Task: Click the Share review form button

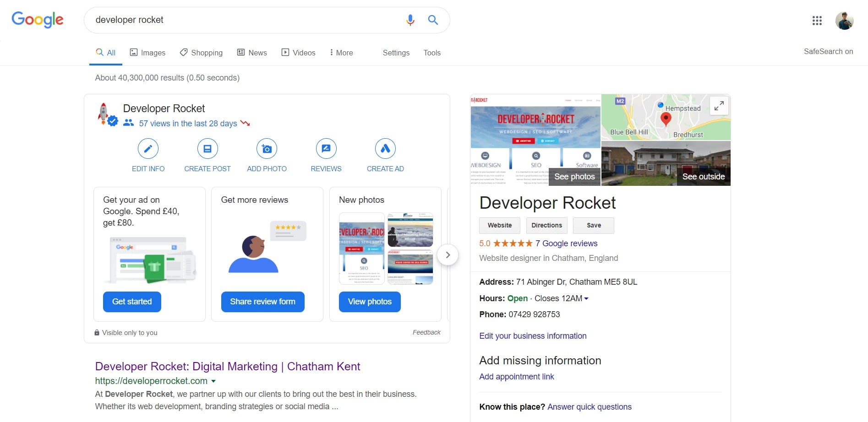Action: [x=263, y=302]
